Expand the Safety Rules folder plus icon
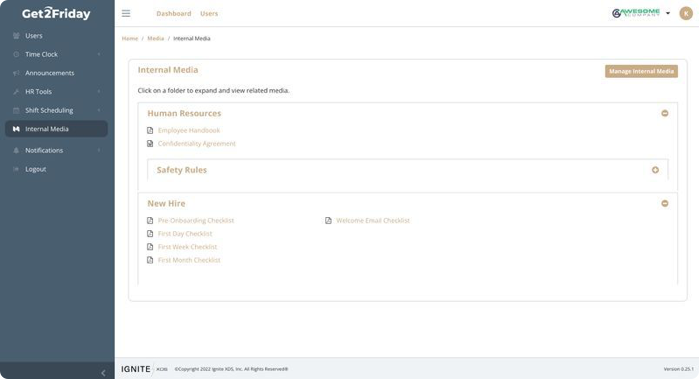 tap(655, 170)
